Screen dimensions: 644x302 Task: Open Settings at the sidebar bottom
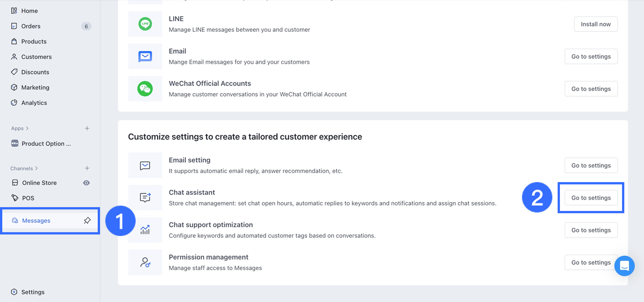coord(33,292)
